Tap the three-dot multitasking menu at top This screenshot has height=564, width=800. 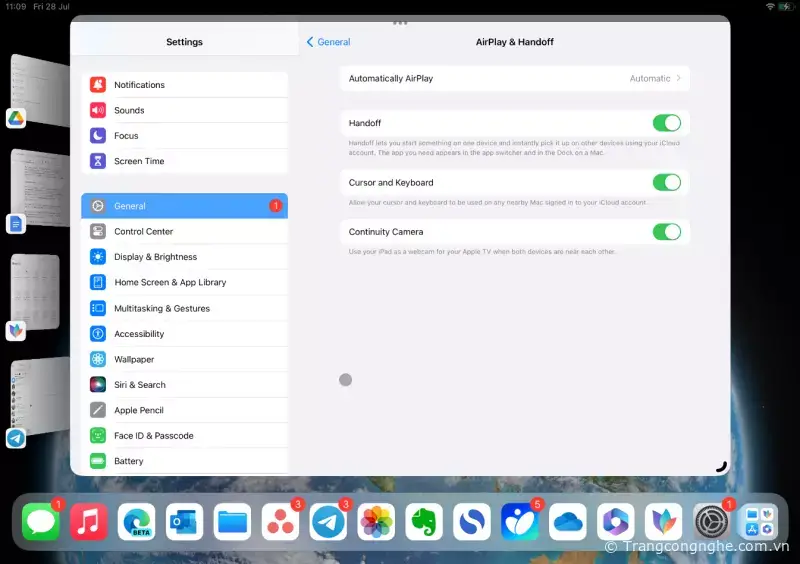click(x=400, y=22)
